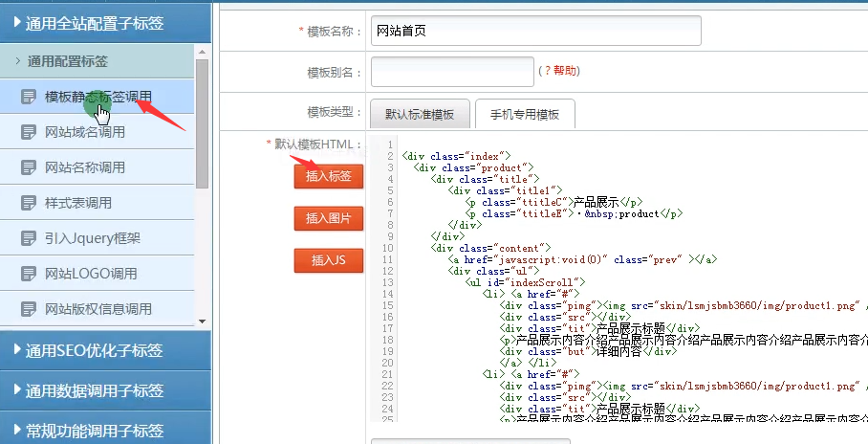868x444 pixels.
Task: Click the 模板别名 input field
Action: (452, 72)
